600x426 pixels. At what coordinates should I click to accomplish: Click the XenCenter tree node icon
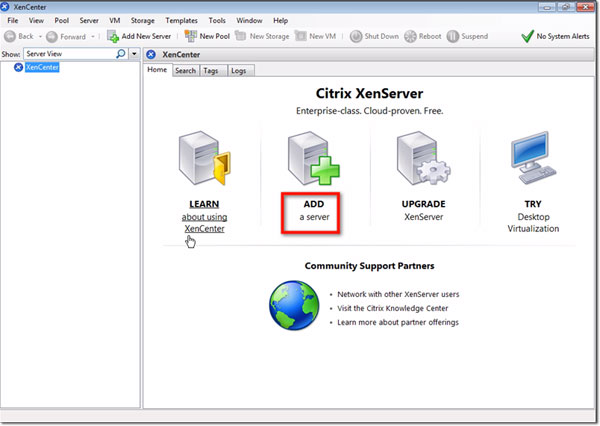pos(18,67)
